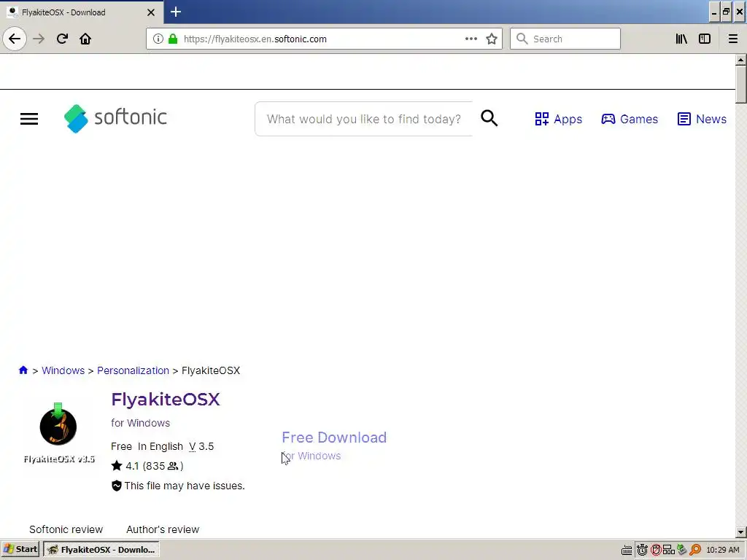Click the red crossed shield tray icon
Image resolution: width=747 pixels, height=560 pixels.
[x=656, y=550]
